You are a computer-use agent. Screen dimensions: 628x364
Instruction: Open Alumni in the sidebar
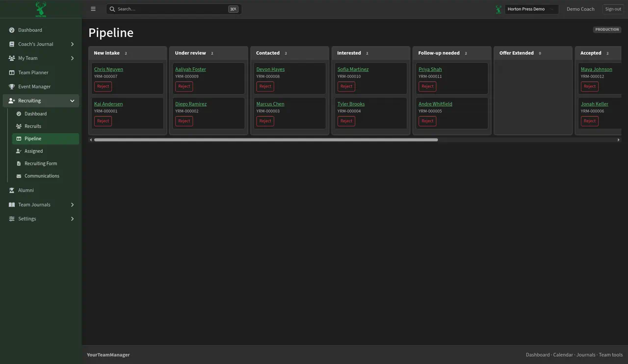pyautogui.click(x=41, y=190)
